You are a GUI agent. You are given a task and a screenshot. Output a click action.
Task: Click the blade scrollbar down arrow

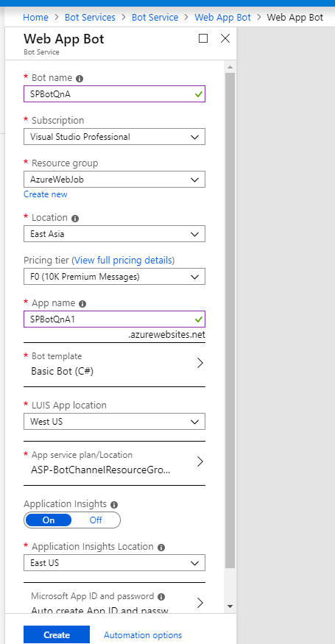coord(230,606)
